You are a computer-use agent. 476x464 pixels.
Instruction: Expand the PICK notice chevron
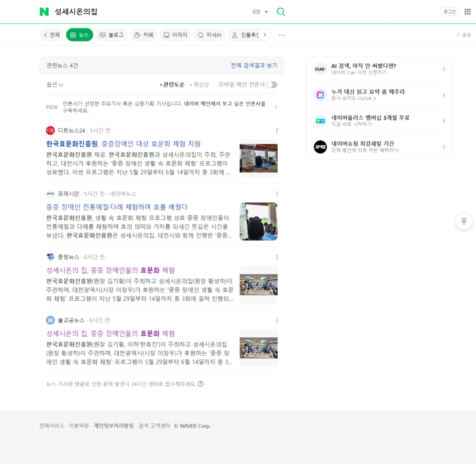(276, 107)
